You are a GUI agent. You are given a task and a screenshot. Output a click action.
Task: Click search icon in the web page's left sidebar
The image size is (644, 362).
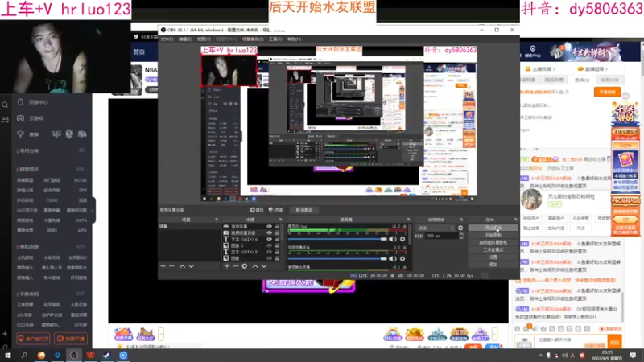click(x=5, y=105)
